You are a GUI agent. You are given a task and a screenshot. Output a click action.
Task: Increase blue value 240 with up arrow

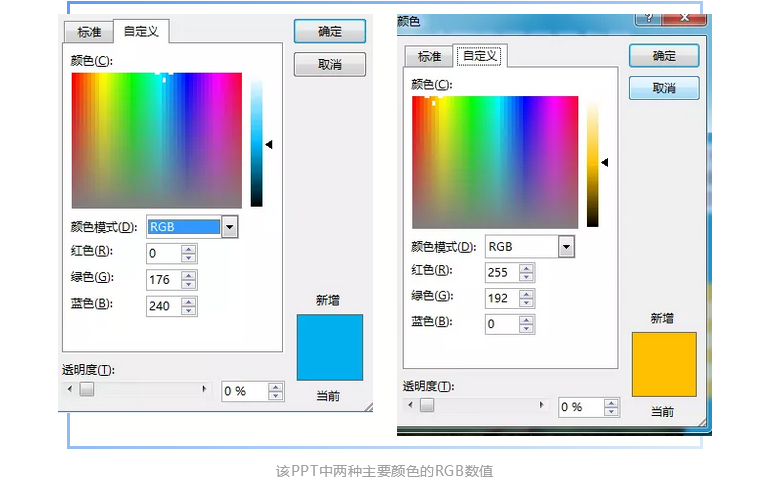click(189, 302)
